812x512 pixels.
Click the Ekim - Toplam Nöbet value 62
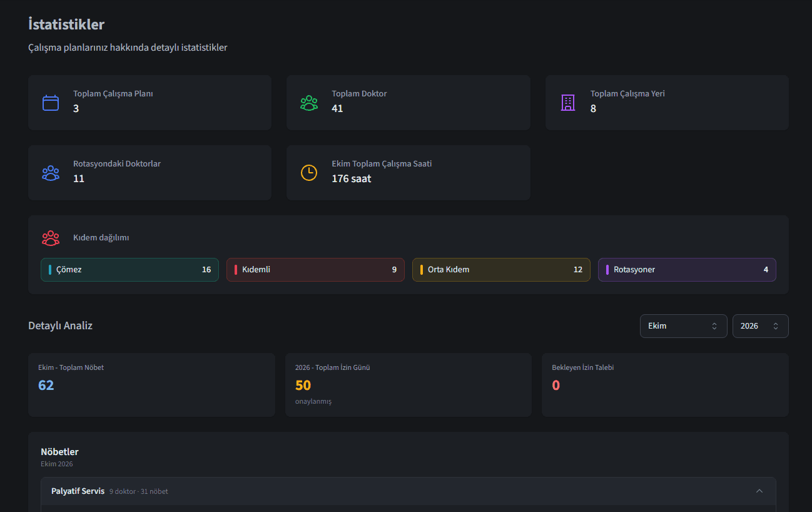point(46,385)
